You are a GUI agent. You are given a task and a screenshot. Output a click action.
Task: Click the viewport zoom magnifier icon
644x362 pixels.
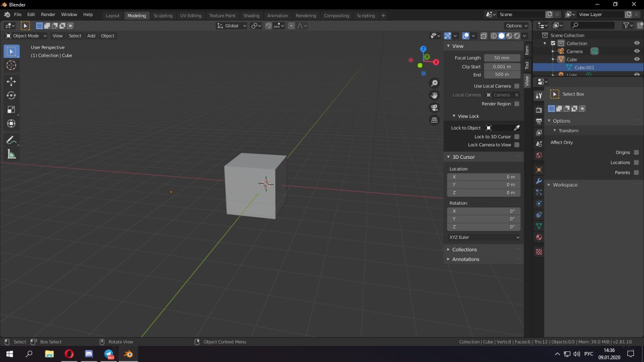[434, 83]
